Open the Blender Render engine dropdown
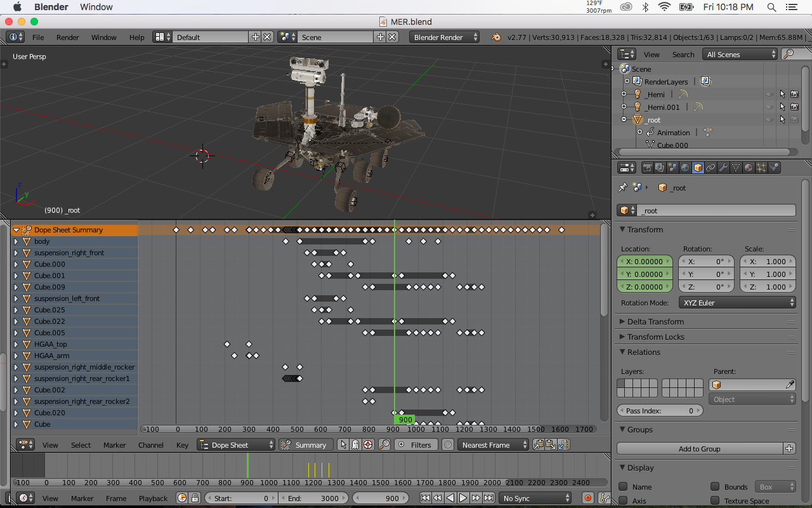 pyautogui.click(x=444, y=37)
